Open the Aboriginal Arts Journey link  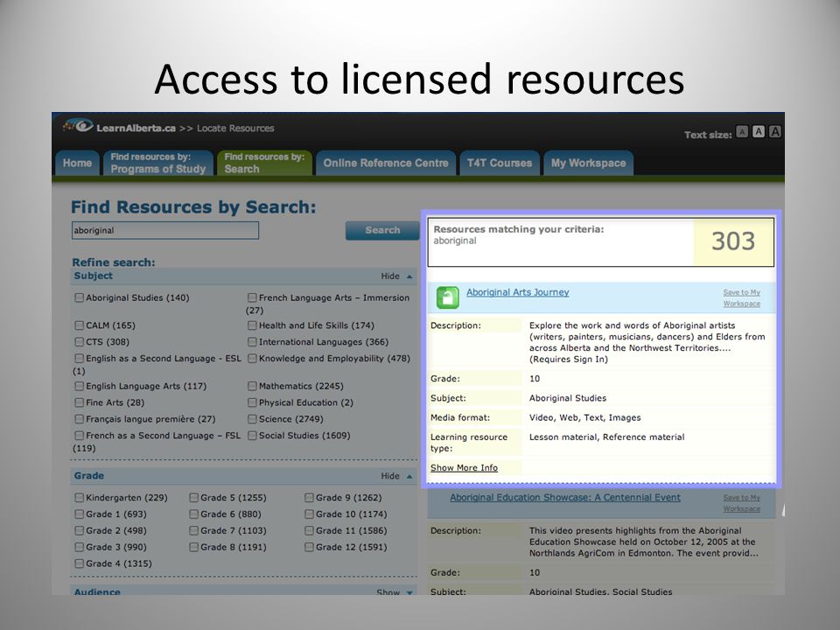517,292
